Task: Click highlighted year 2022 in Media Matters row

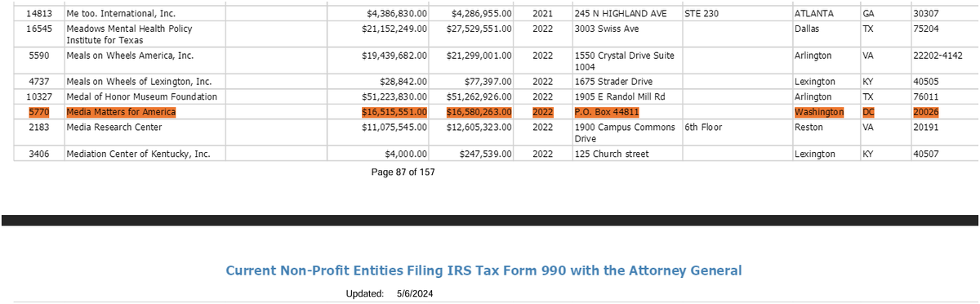Action: pos(542,112)
